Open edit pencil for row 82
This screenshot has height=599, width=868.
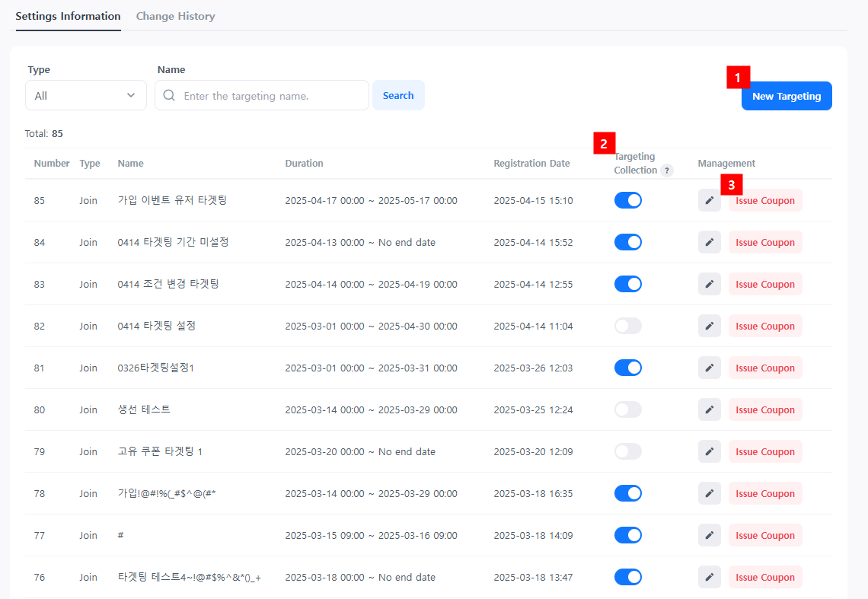(x=709, y=326)
